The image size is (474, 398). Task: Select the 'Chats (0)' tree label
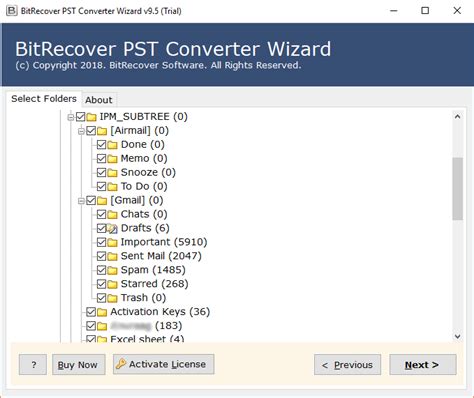pos(144,214)
